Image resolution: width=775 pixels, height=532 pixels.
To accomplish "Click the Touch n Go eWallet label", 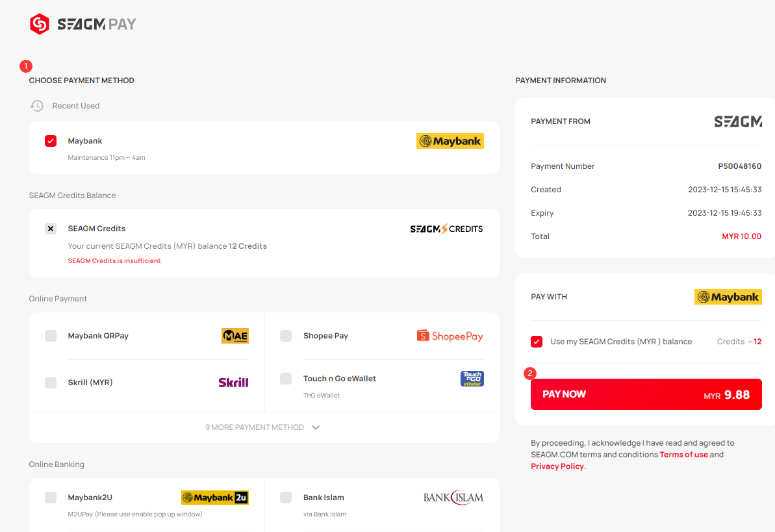I will point(340,378).
